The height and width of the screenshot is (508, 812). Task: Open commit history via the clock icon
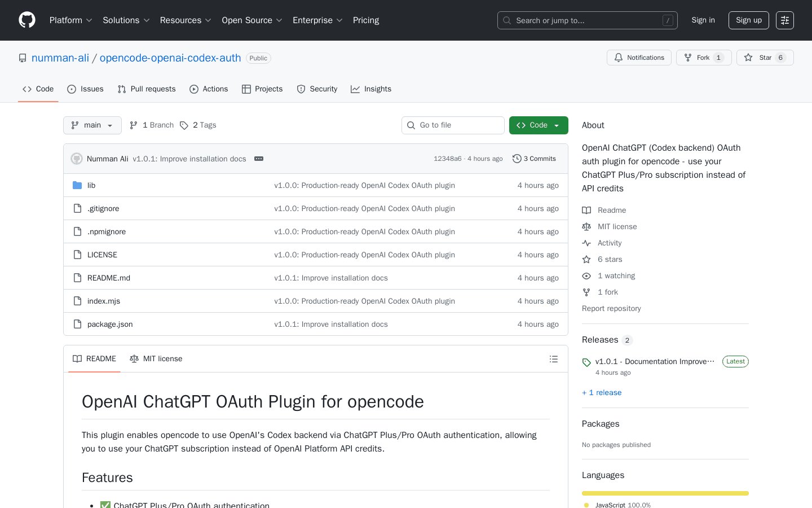point(517,159)
